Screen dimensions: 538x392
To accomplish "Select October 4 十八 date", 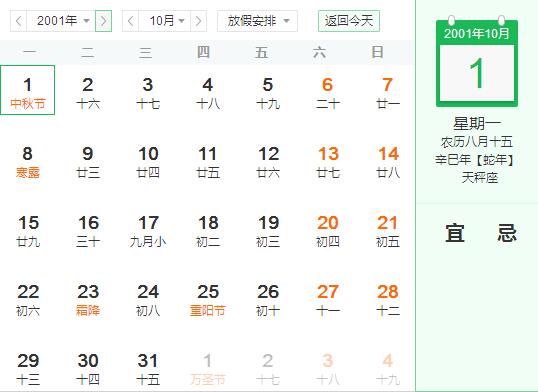I will click(208, 93).
